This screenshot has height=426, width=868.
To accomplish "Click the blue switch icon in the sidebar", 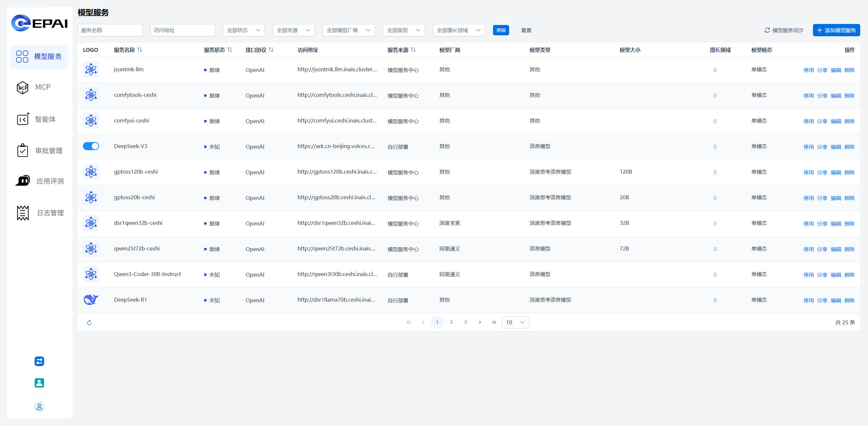I will [40, 361].
